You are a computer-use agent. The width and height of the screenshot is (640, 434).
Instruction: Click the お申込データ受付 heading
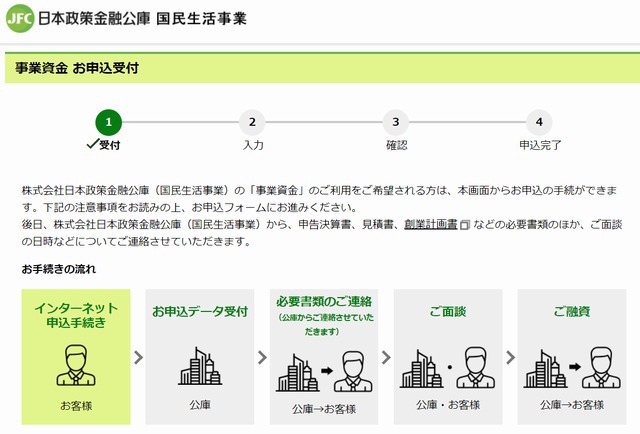[200, 312]
